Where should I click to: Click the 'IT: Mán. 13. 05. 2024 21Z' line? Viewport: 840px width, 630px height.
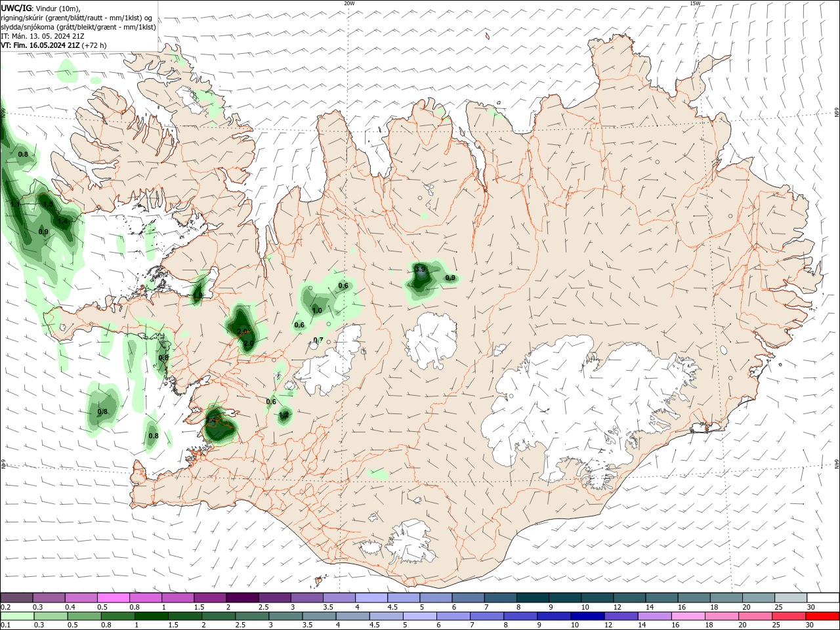(x=41, y=36)
